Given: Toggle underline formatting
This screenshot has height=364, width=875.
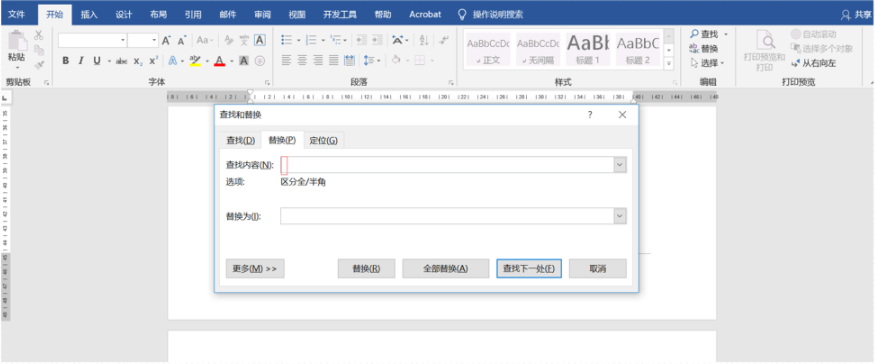Looking at the screenshot, I should point(97,60).
